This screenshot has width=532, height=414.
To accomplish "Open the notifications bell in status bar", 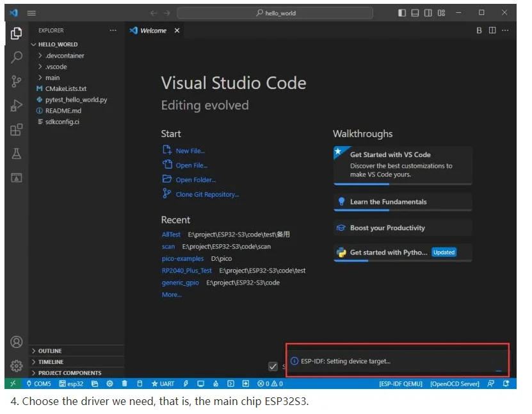I will [x=506, y=384].
